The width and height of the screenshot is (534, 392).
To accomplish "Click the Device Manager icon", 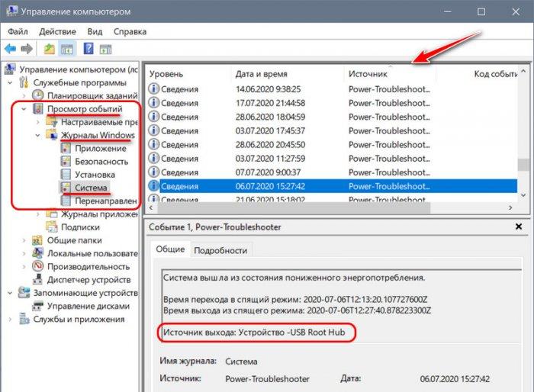I will [37, 279].
